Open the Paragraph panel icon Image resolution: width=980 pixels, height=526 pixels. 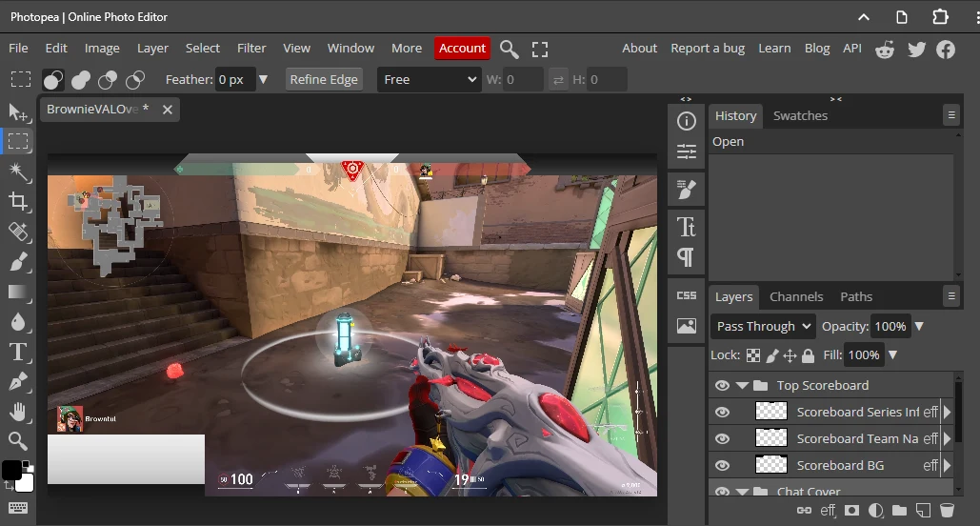point(687,257)
